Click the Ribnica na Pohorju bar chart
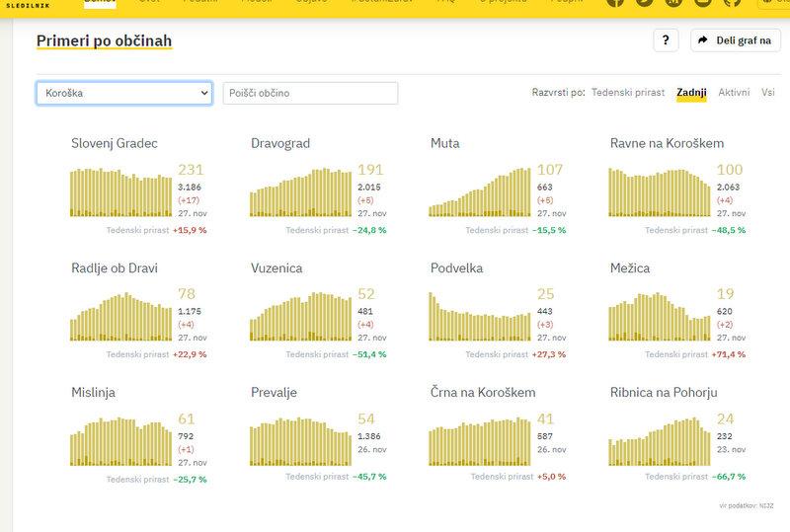790x532 pixels. point(659,440)
